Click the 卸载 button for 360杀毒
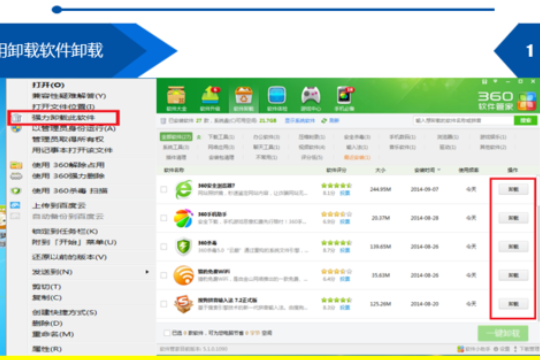The image size is (540, 360). pyautogui.click(x=513, y=246)
